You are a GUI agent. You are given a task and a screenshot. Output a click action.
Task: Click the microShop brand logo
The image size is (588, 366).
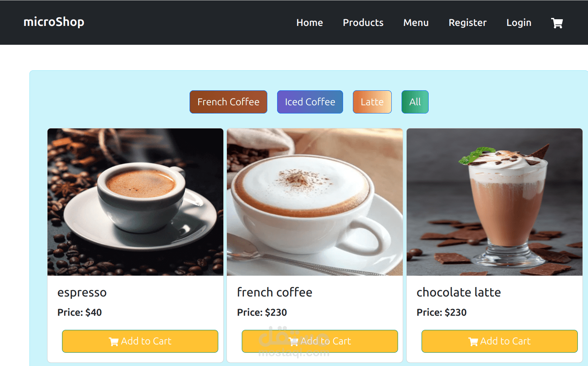point(54,22)
